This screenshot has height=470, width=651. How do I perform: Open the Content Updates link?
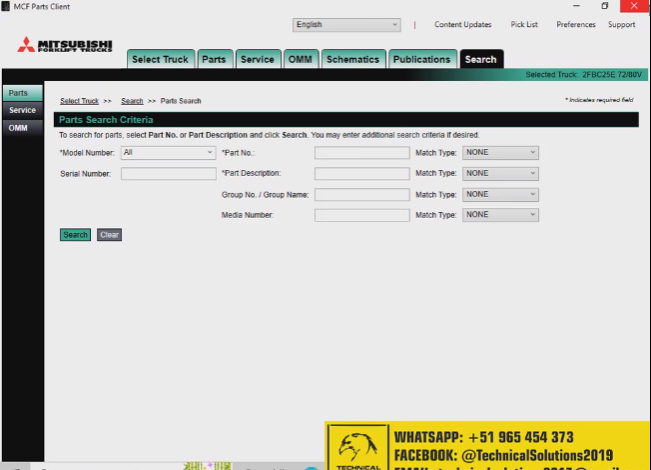[x=463, y=25]
